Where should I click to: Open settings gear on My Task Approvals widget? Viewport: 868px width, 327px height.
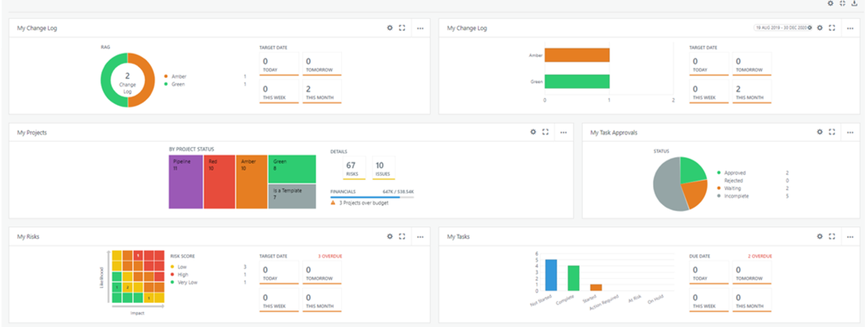820,132
